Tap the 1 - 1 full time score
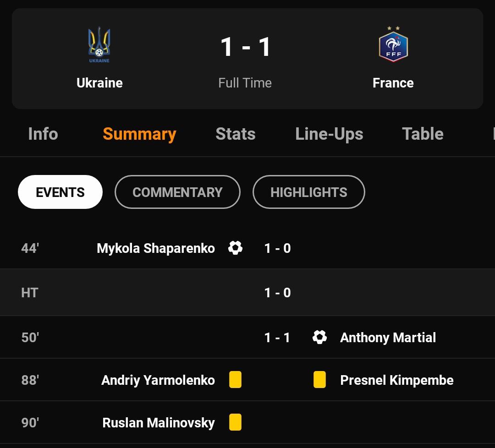The width and height of the screenshot is (495, 448). [x=245, y=47]
